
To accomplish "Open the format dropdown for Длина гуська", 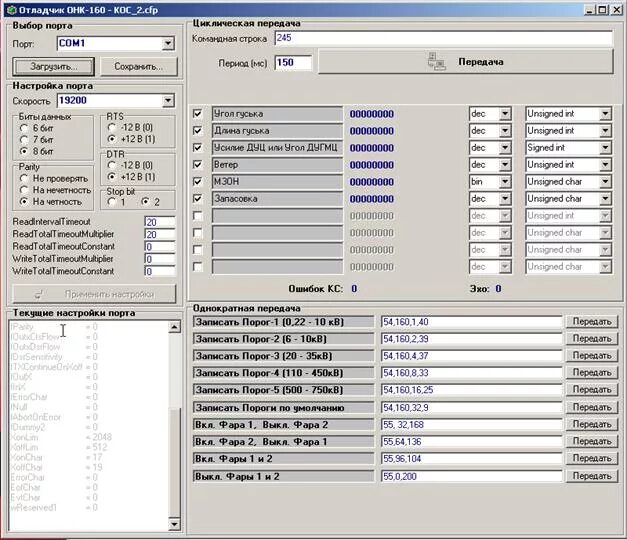I will pyautogui.click(x=505, y=131).
